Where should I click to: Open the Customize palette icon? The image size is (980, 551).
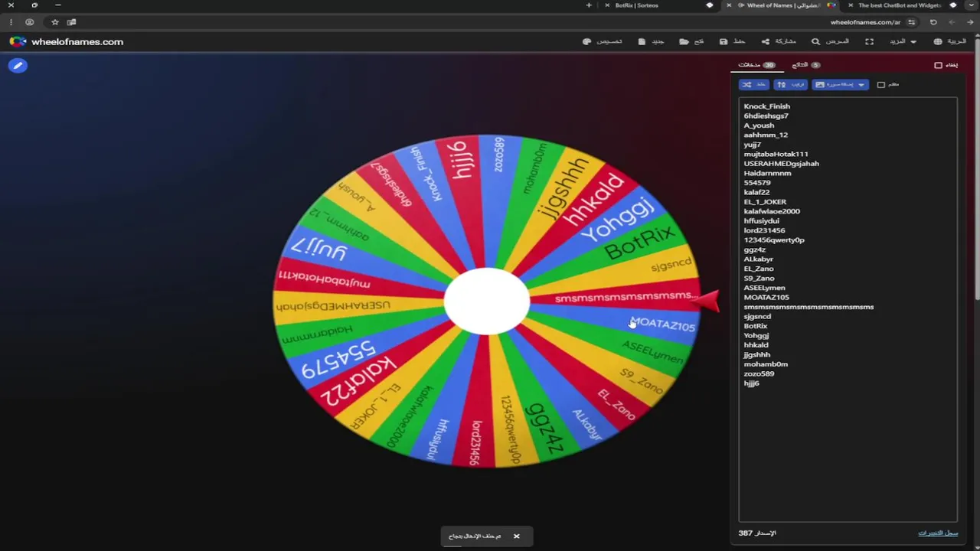tap(586, 41)
